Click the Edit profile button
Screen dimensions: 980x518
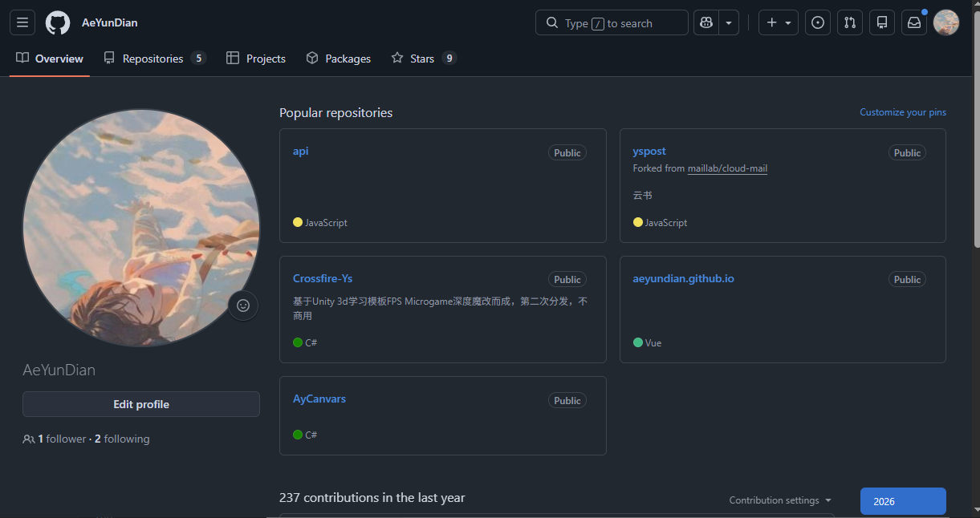[141, 404]
